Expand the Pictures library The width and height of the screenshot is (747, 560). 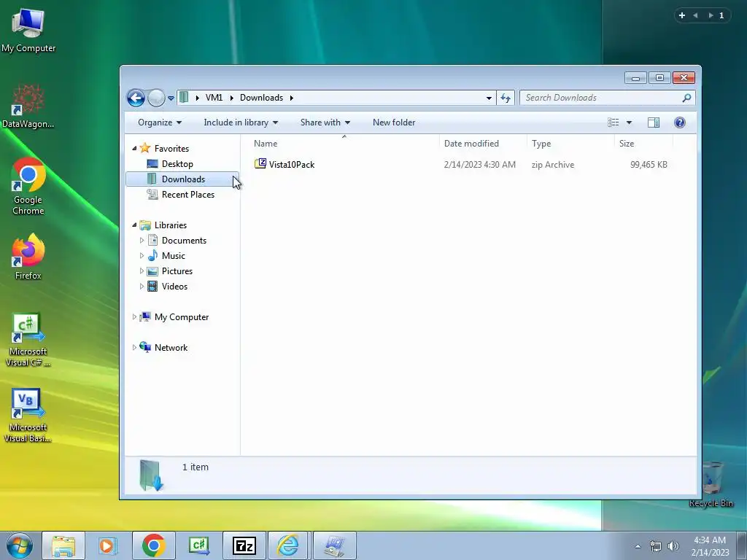tap(142, 271)
